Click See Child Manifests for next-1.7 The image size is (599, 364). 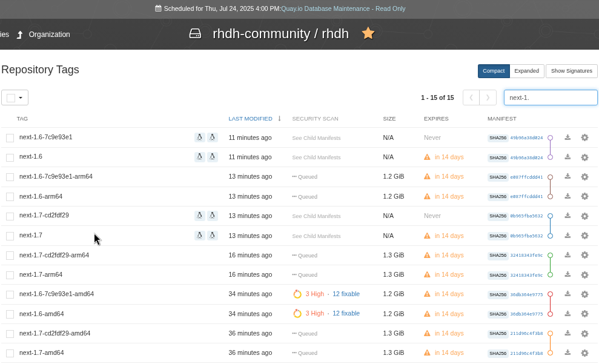coord(316,236)
